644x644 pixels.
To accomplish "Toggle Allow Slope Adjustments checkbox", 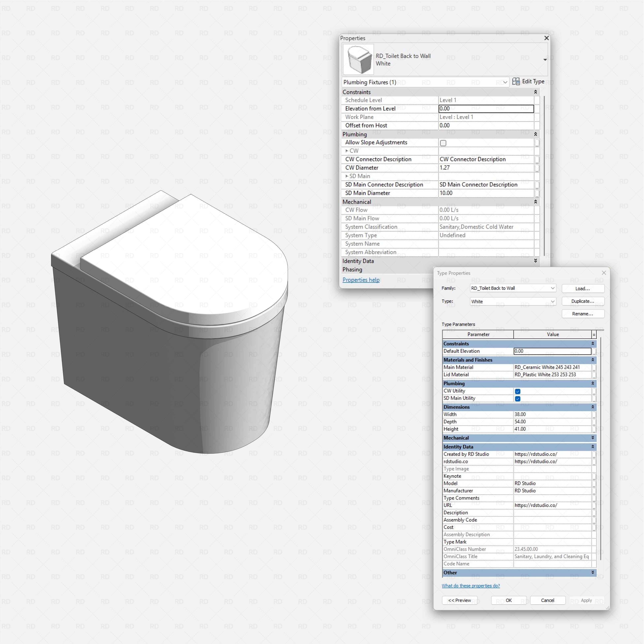I will pos(443,143).
